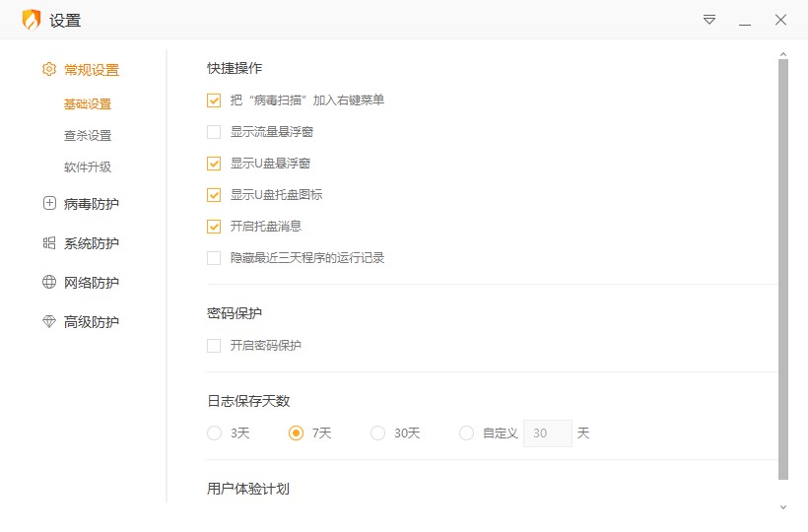
Task: Expand the 病毒防护 section
Action: tap(92, 204)
